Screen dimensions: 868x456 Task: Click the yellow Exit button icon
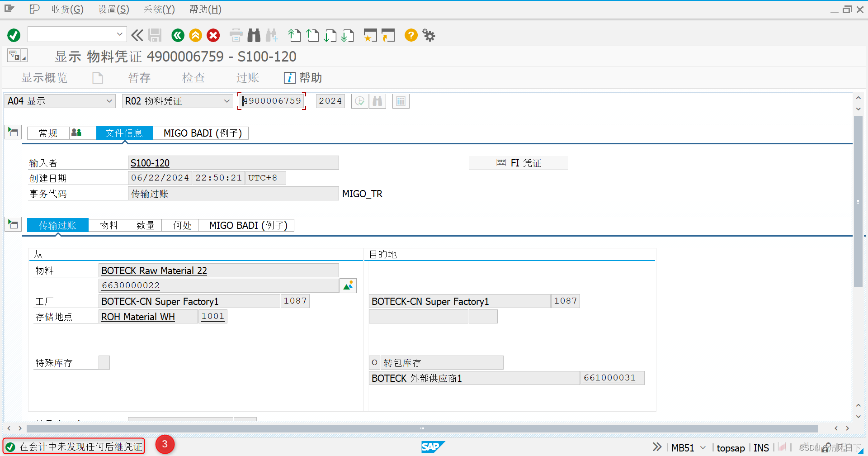pyautogui.click(x=195, y=35)
